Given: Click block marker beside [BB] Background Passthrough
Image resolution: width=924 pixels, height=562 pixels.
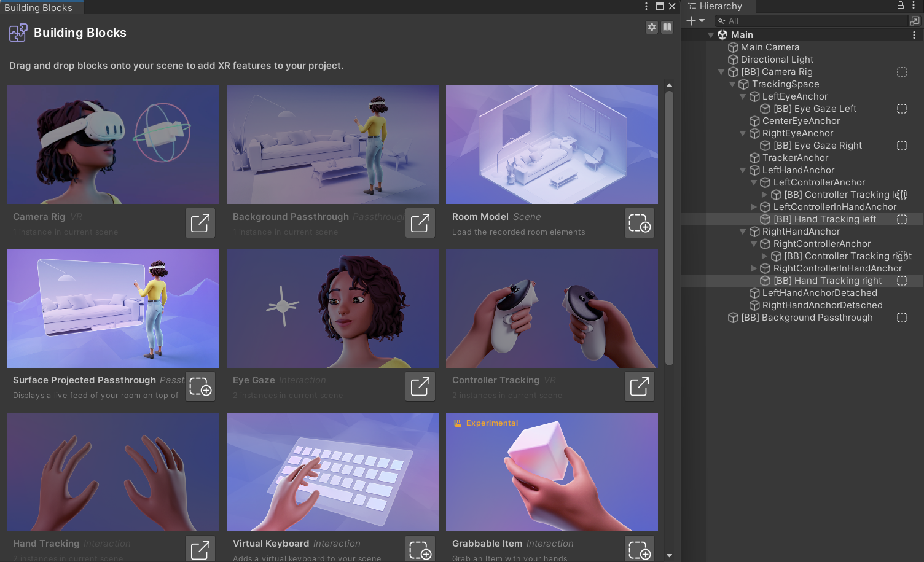Looking at the screenshot, I should pyautogui.click(x=902, y=318).
